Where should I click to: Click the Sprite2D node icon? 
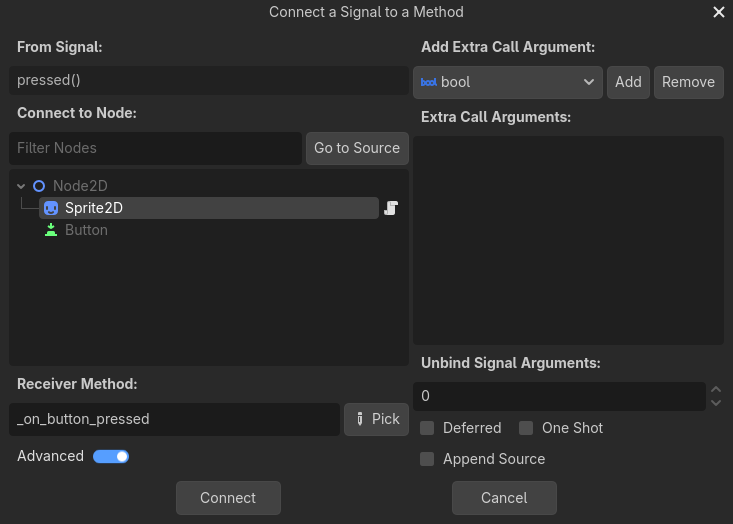(x=51, y=208)
